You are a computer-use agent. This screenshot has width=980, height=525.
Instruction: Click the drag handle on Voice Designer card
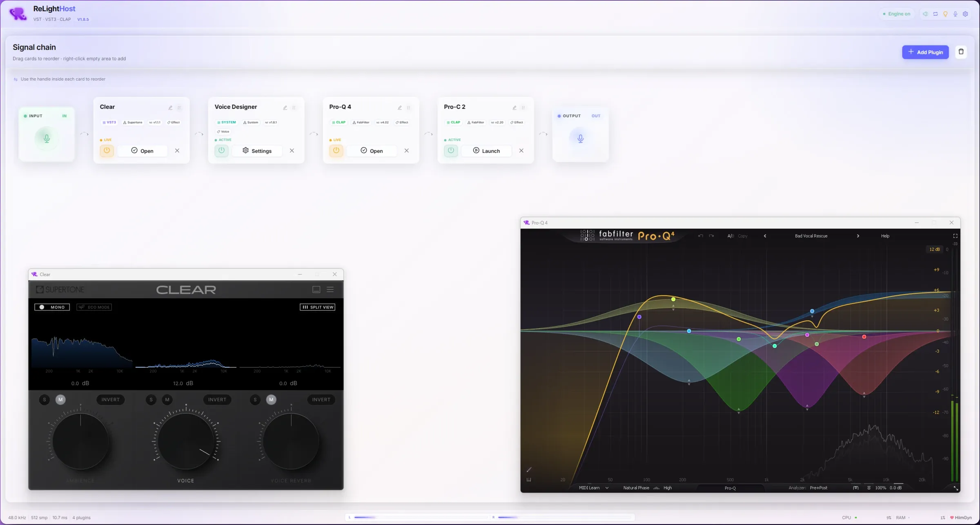294,108
